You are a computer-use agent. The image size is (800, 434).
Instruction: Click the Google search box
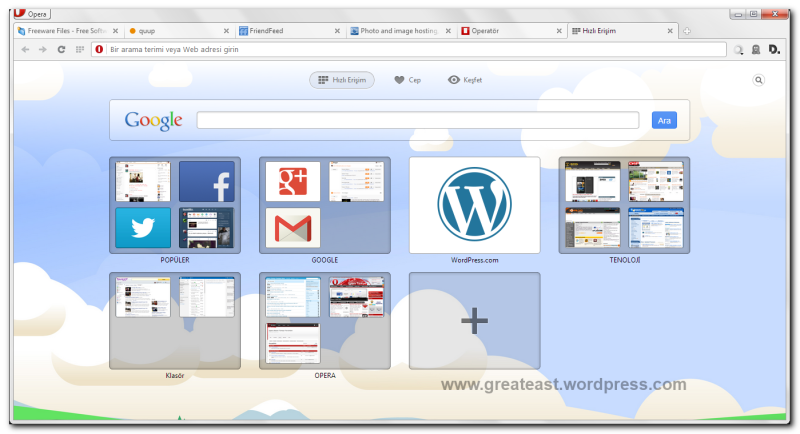click(x=418, y=121)
